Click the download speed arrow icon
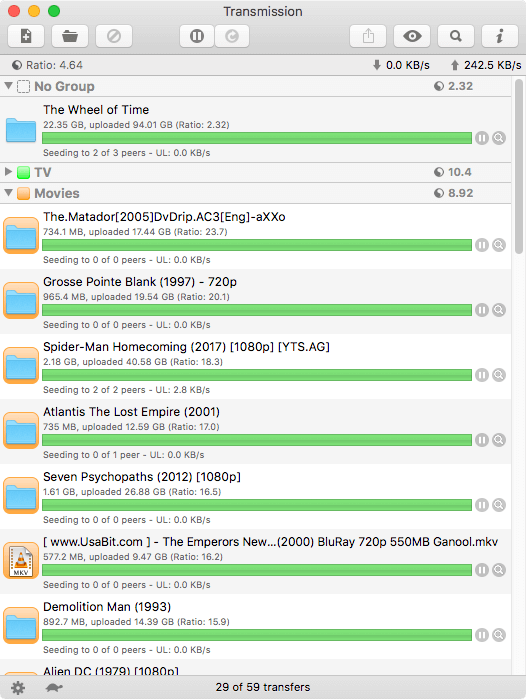This screenshot has width=526, height=699. click(377, 65)
